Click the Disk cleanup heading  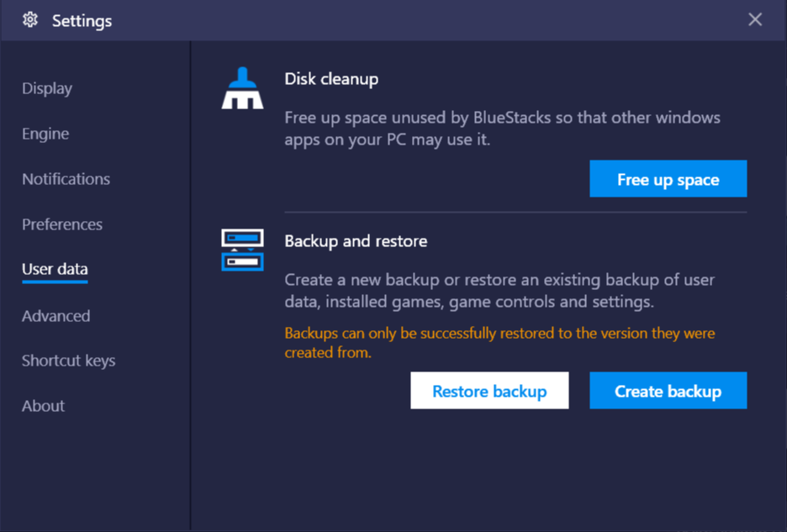[x=331, y=79]
